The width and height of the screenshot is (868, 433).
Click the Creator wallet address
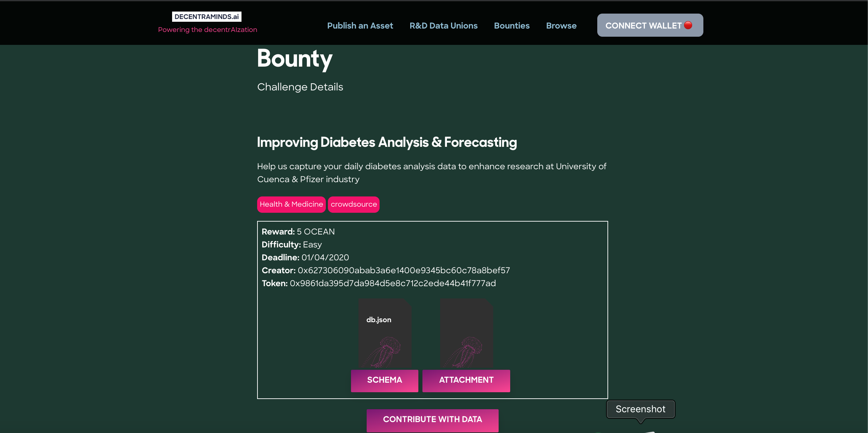pos(404,271)
